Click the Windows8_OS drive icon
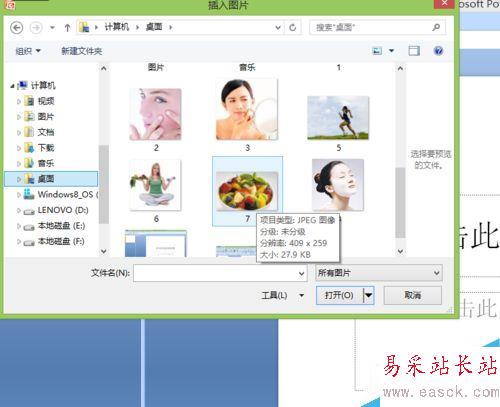 29,194
